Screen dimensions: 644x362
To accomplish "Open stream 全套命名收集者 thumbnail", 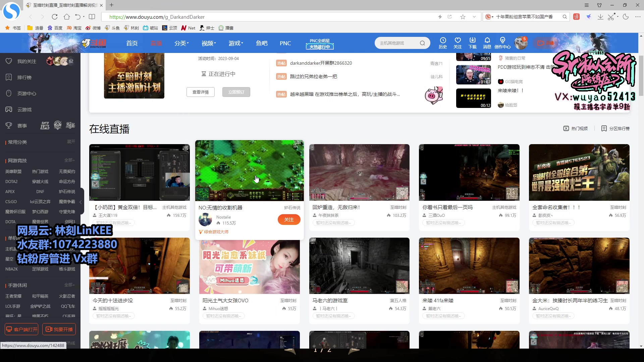I will pos(579,172).
